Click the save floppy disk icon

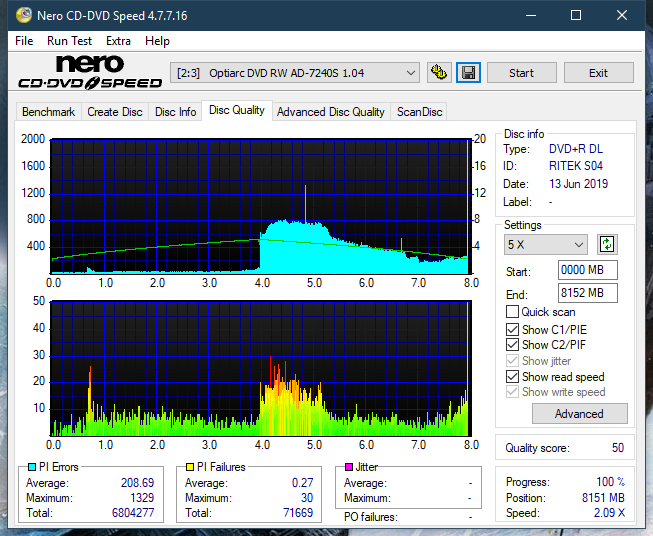469,73
